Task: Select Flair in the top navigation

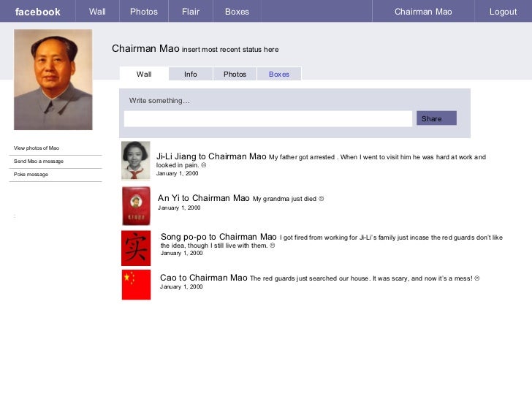Action: [191, 12]
